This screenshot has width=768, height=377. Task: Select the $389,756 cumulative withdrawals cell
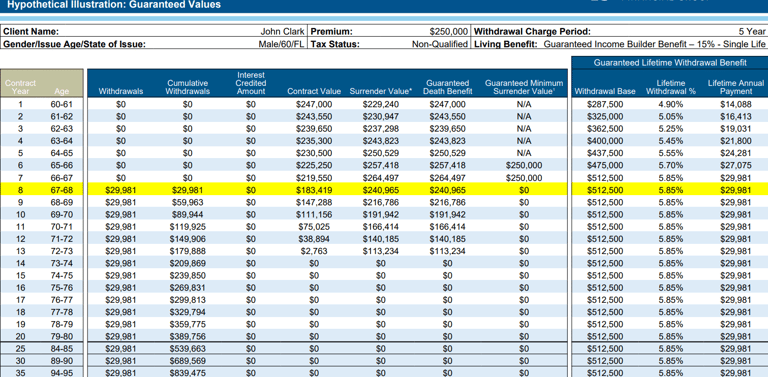[188, 336]
